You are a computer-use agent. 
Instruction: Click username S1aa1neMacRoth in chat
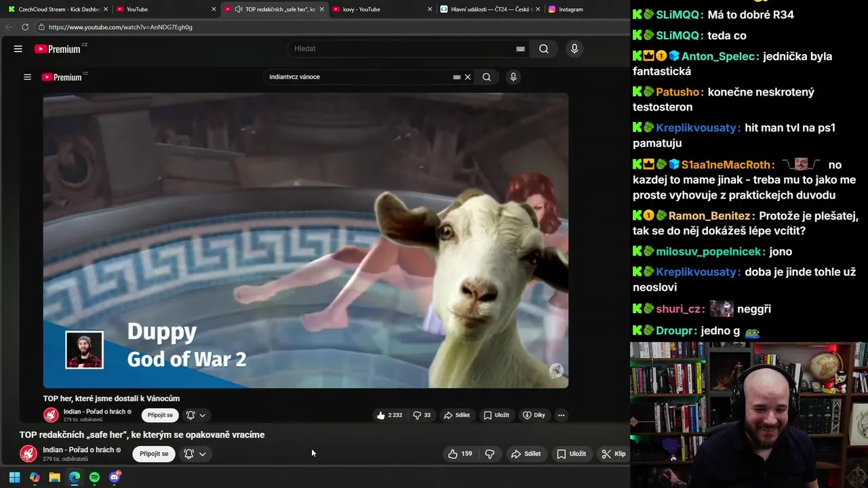tap(726, 165)
